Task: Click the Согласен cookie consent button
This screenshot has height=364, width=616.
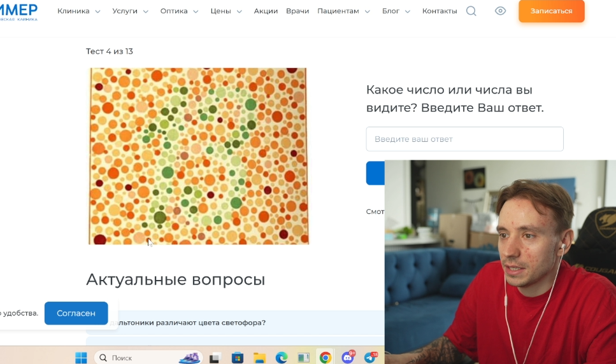Action: pyautogui.click(x=76, y=313)
